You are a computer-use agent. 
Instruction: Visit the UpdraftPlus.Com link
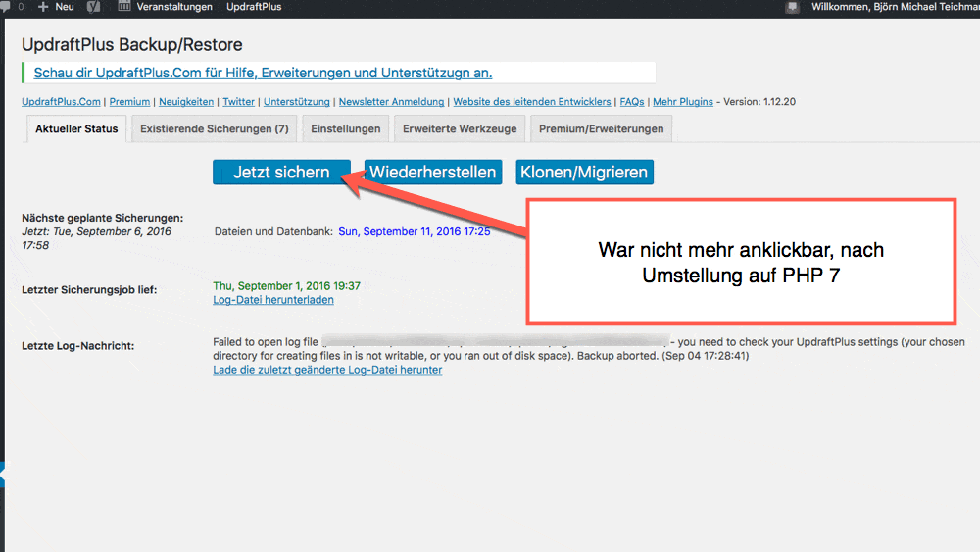61,101
